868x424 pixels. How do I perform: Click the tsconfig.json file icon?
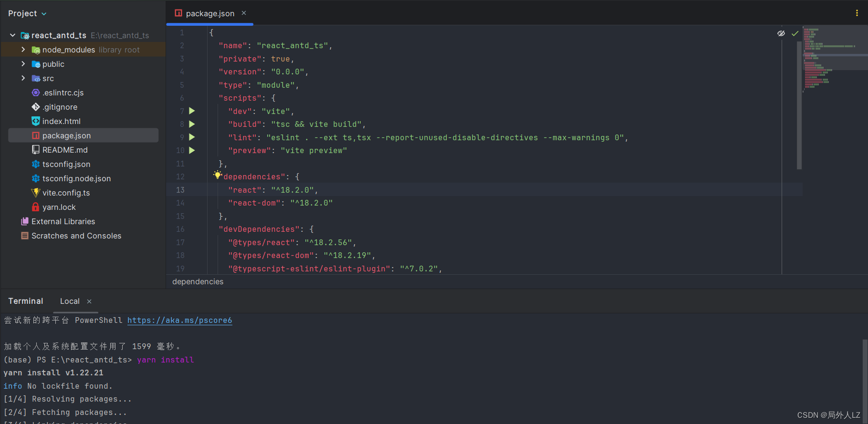point(36,164)
